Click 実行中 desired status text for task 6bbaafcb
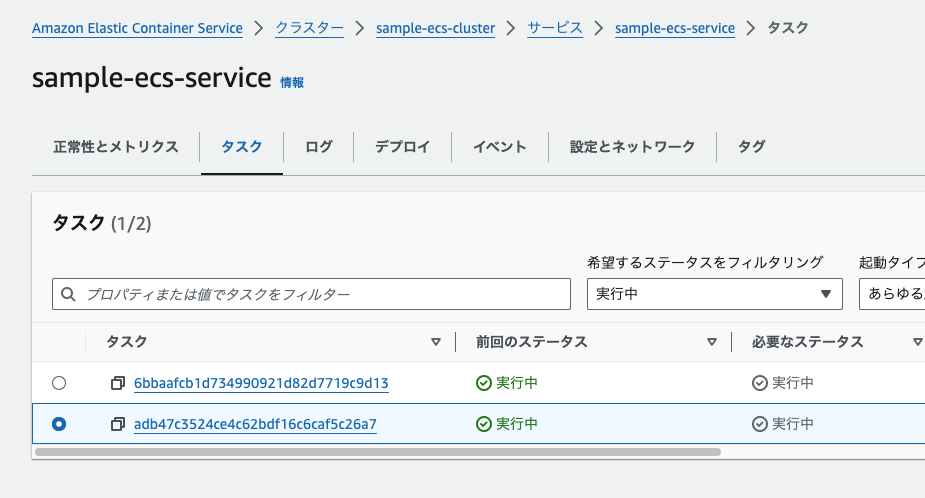This screenshot has width=925, height=498. [x=793, y=383]
